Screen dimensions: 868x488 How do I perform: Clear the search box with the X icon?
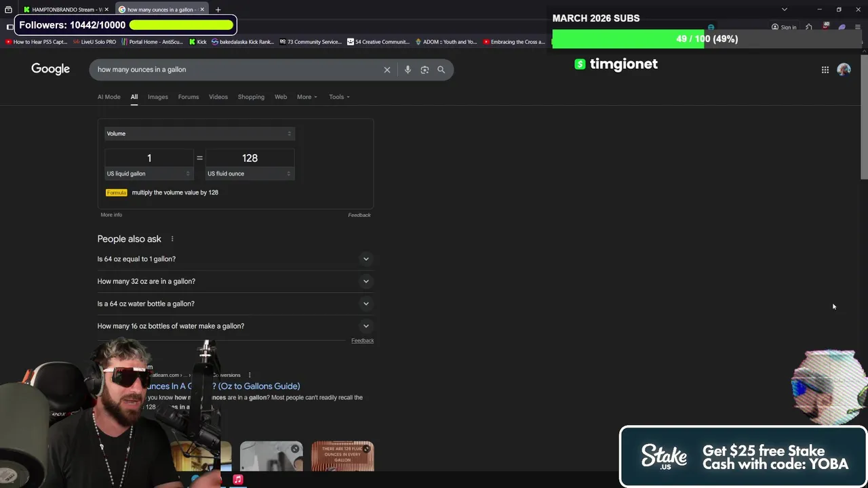point(387,70)
